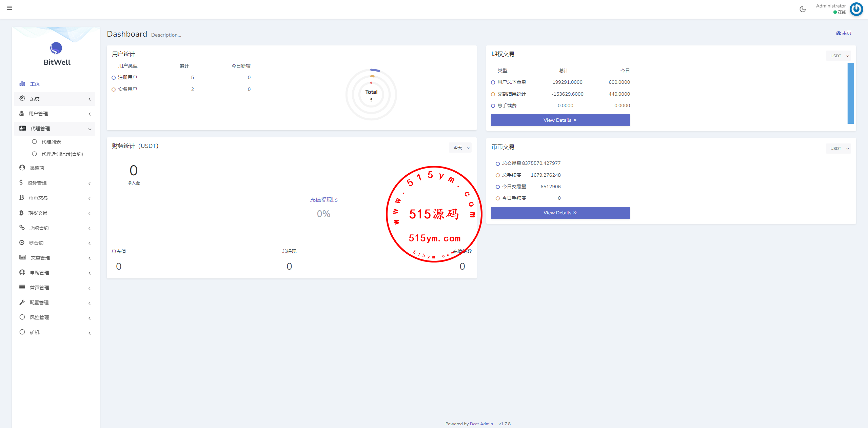Select the 代理列表 submenu item

[x=51, y=142]
